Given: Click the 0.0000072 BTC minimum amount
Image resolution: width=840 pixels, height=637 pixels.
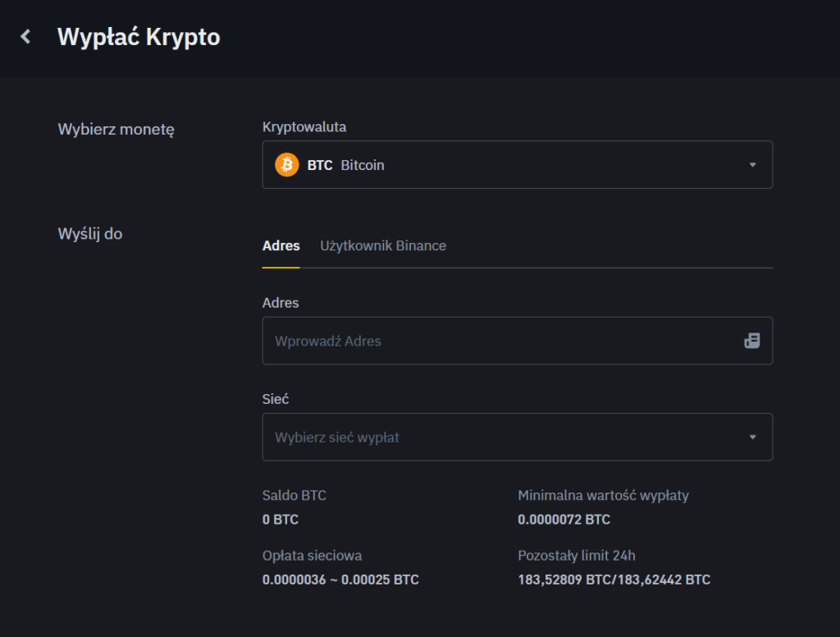Looking at the screenshot, I should click(564, 520).
